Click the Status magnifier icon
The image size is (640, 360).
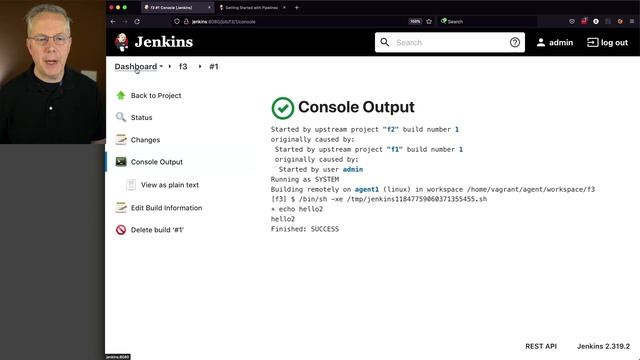click(x=121, y=117)
